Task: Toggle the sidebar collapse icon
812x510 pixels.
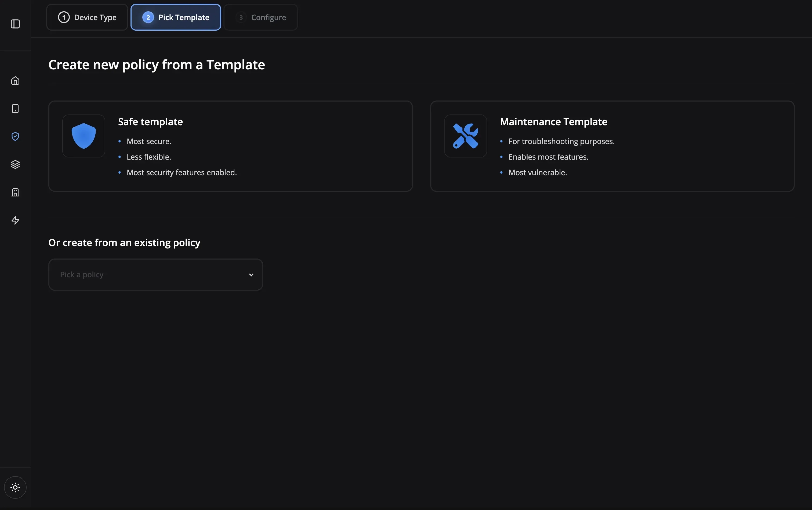Action: click(x=15, y=24)
